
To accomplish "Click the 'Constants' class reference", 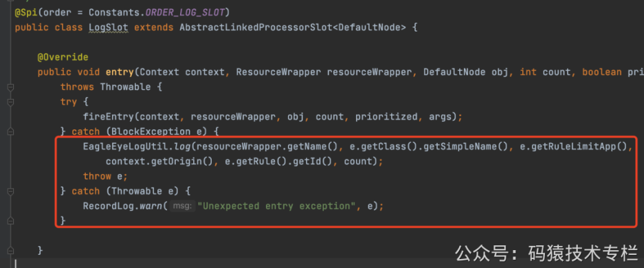I will point(114,13).
